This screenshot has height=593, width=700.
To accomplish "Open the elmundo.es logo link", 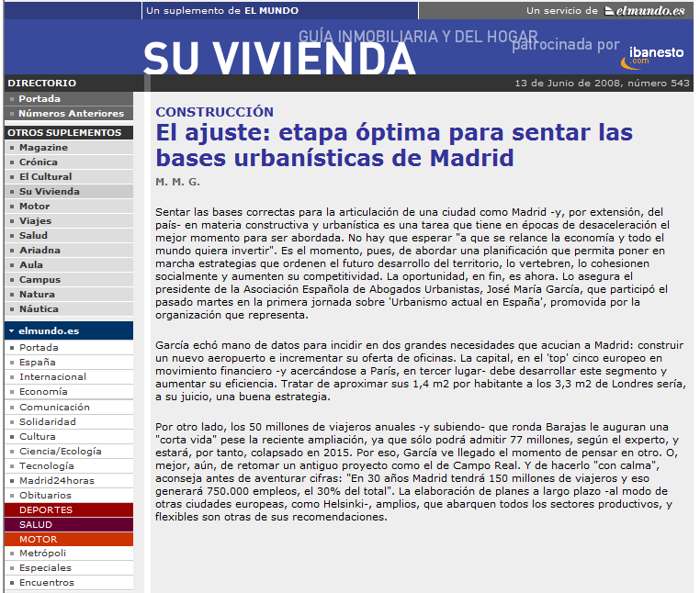I will point(644,11).
